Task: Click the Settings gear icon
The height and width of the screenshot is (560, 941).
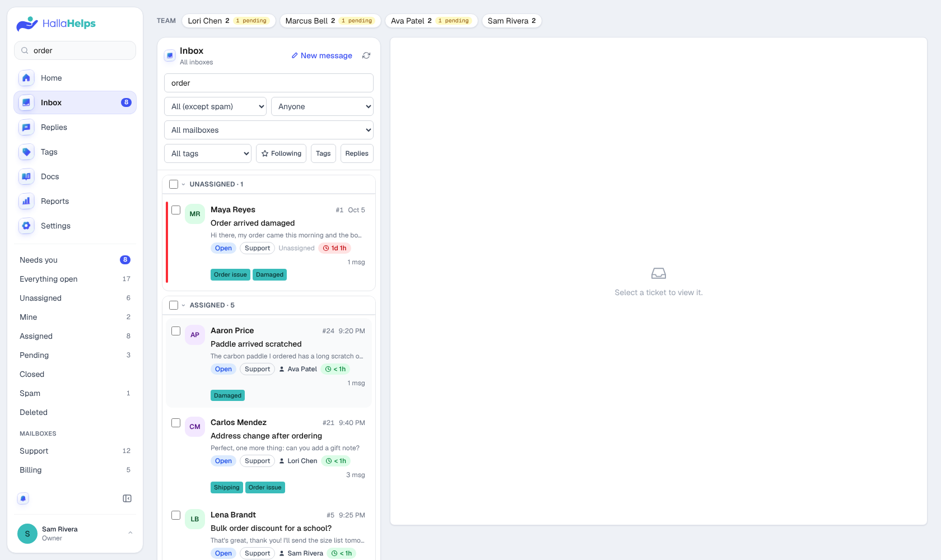Action: tap(26, 226)
